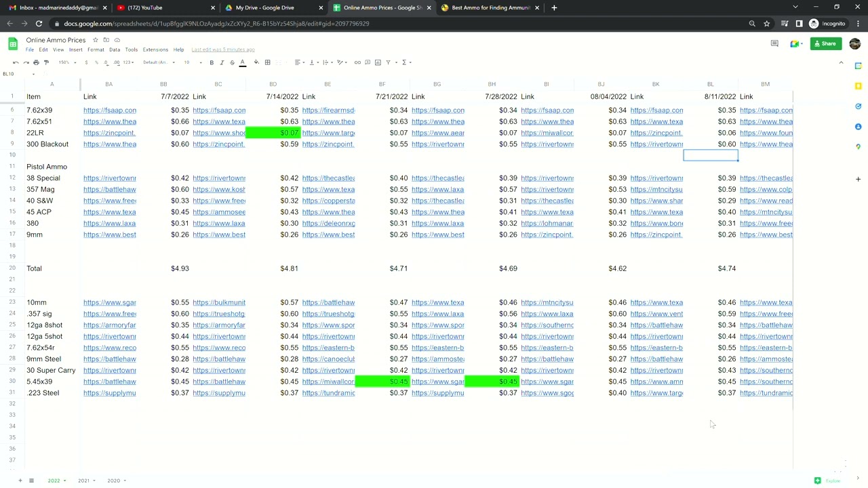Undo the last action in toolbar
Viewport: 868px width, 488px height.
pos(16,62)
